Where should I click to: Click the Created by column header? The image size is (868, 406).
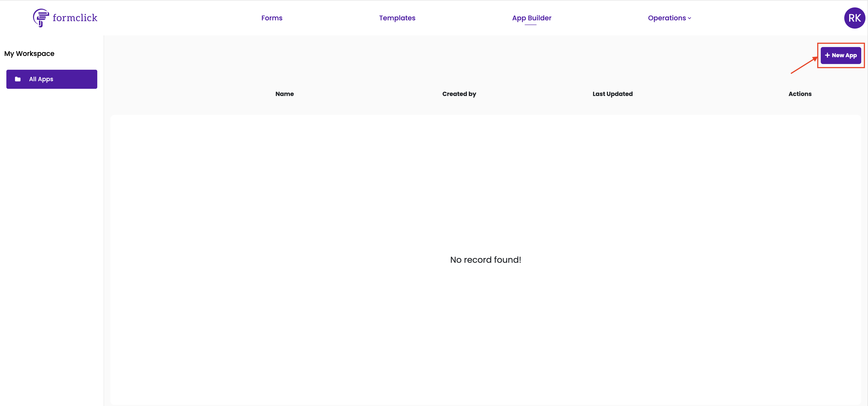pyautogui.click(x=459, y=94)
